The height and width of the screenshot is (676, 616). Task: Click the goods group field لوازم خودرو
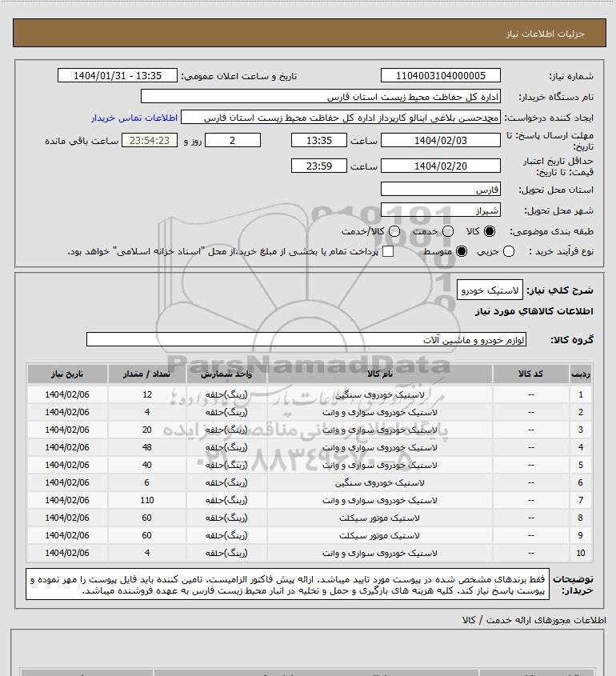click(x=306, y=340)
